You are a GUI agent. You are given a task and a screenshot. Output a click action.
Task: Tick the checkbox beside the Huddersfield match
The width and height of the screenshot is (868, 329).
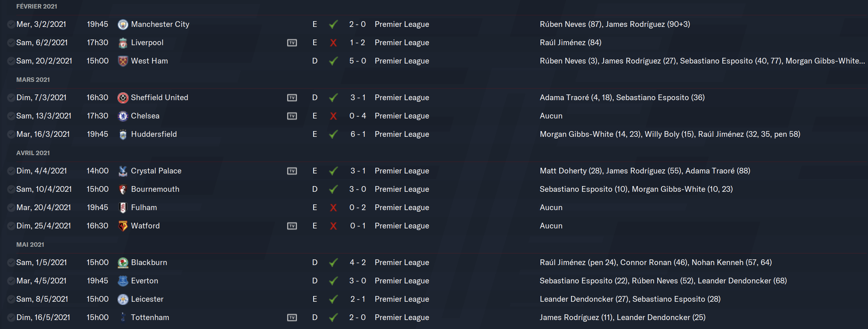pos(11,134)
